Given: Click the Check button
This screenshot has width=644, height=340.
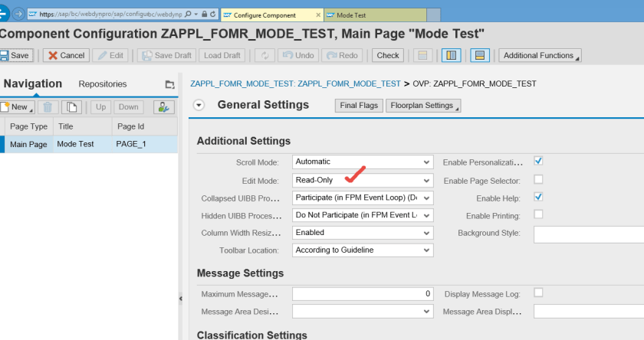Looking at the screenshot, I should (x=388, y=55).
